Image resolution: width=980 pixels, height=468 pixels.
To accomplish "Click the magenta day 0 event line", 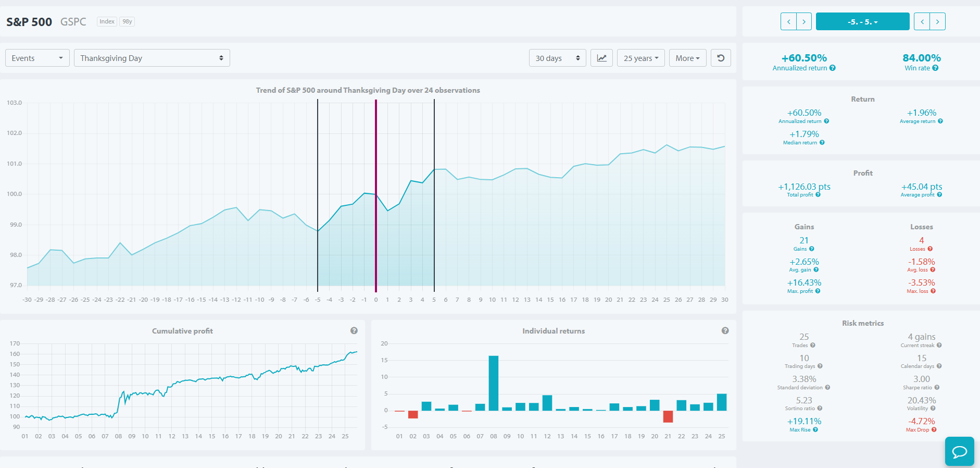I will tap(376, 195).
